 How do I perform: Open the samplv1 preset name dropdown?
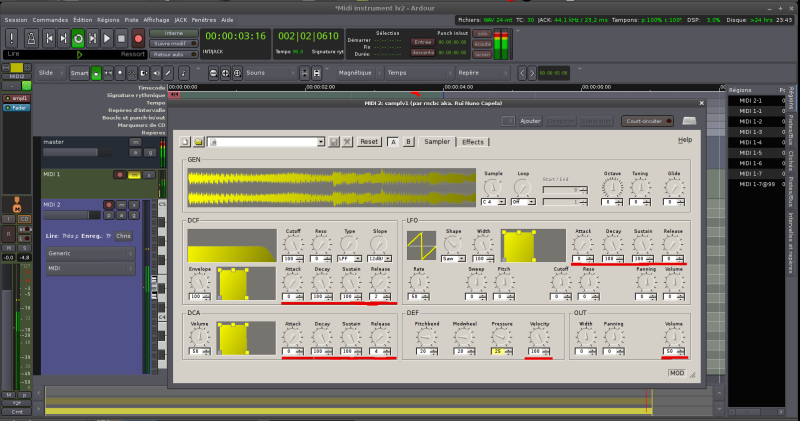[320, 142]
